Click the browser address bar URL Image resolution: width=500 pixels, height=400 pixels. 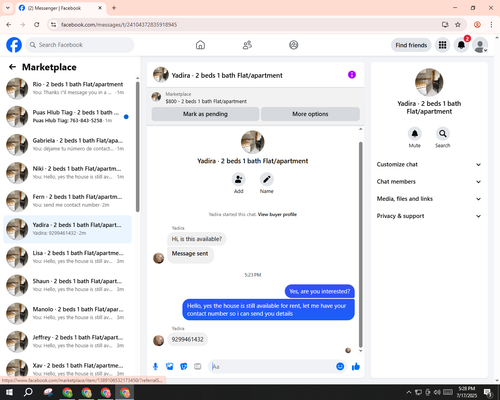(x=119, y=25)
